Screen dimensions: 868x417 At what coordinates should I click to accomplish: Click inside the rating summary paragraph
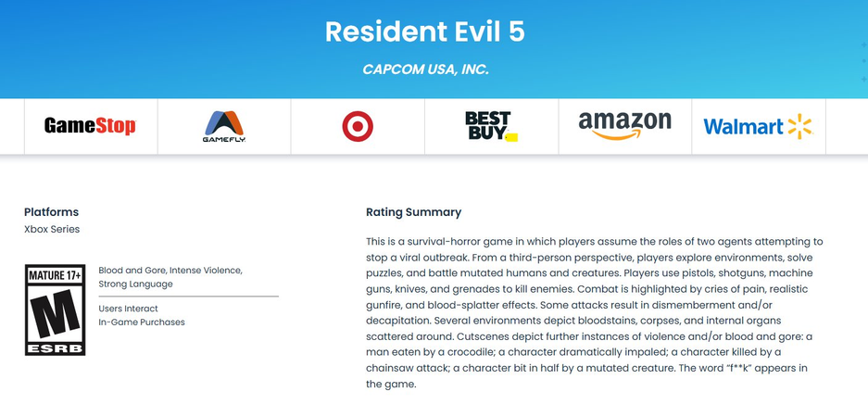594,312
